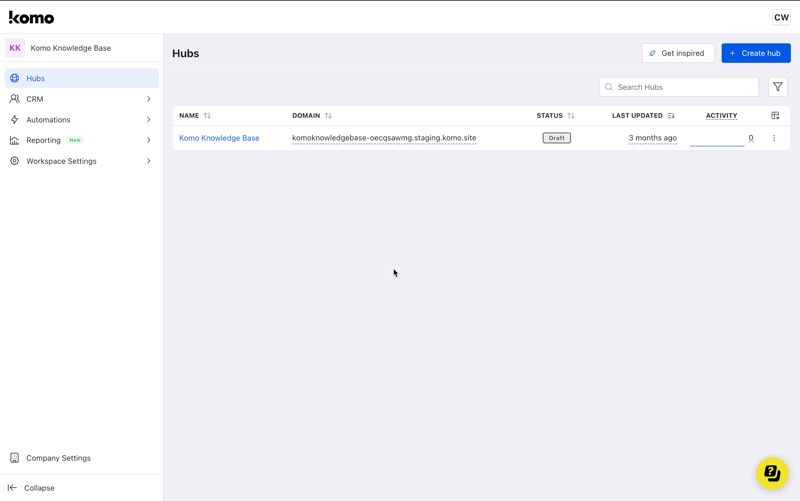Open the filter icon beside search
The height and width of the screenshot is (501, 800).
coord(778,87)
